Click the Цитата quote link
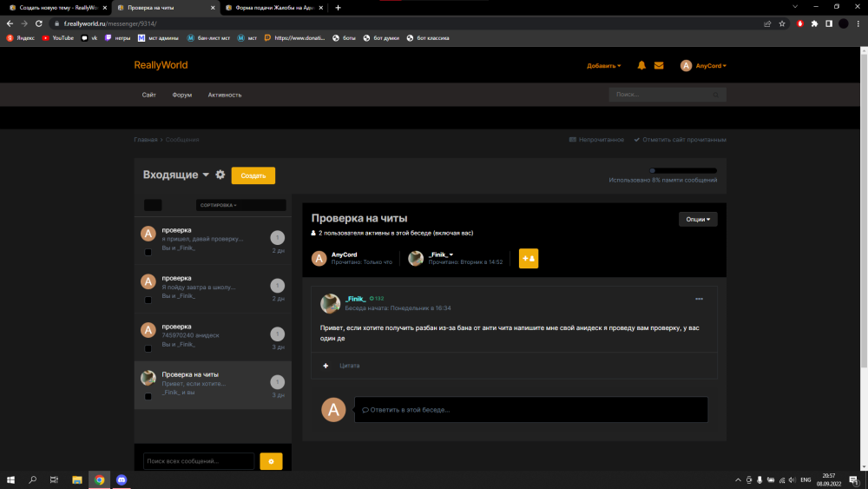 [x=349, y=366]
